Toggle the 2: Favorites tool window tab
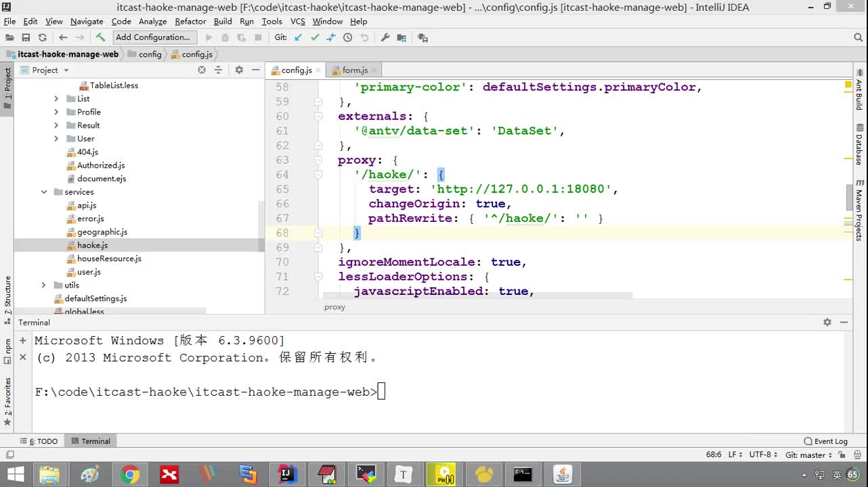868x487 pixels. (x=7, y=402)
